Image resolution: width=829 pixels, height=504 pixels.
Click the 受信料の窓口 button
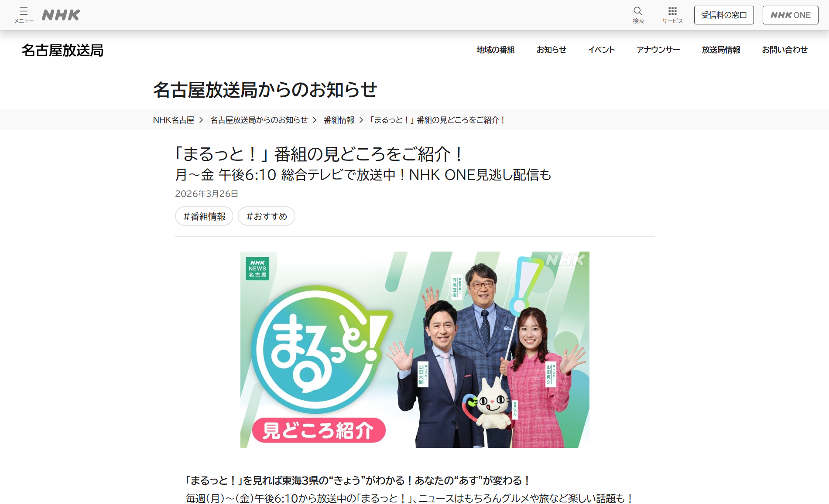tap(724, 15)
